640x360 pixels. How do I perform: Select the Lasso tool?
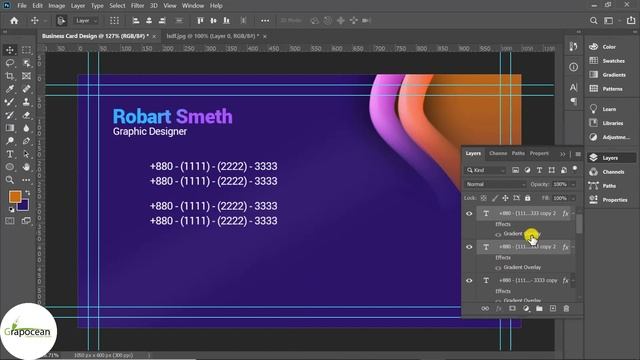pos(10,63)
